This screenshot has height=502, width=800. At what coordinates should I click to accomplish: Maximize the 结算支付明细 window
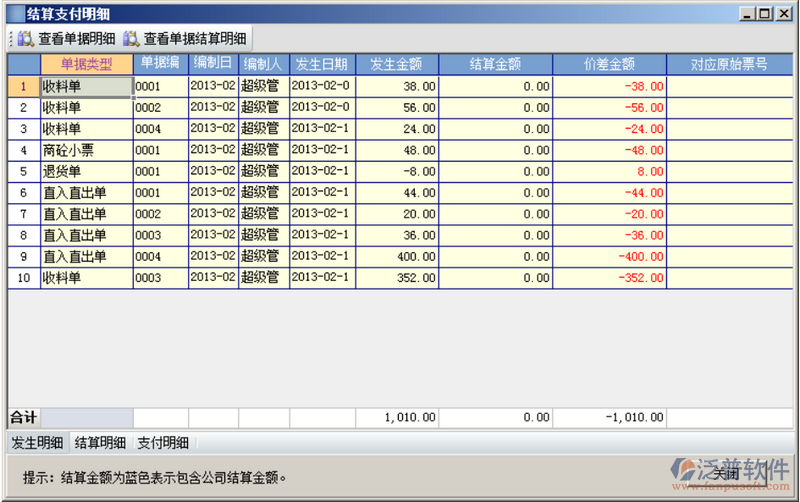[x=765, y=13]
